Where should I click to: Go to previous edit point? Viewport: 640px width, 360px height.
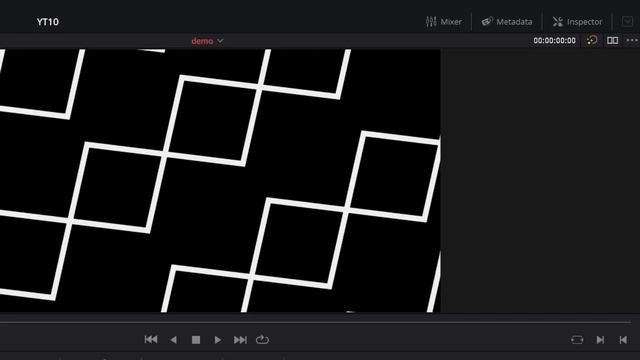[x=623, y=340]
